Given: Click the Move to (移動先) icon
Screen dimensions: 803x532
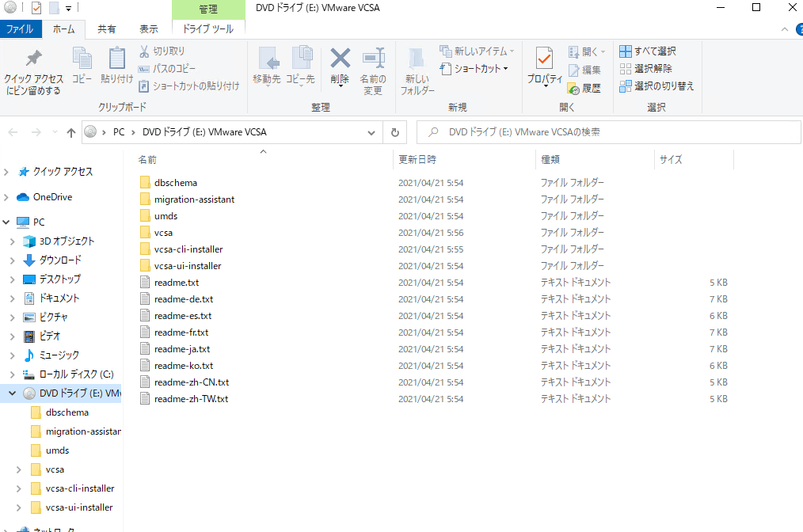Looking at the screenshot, I should [x=269, y=58].
